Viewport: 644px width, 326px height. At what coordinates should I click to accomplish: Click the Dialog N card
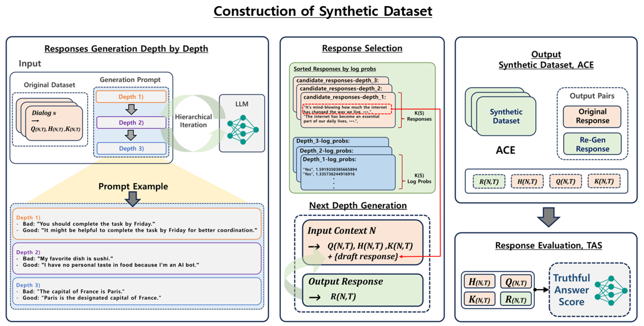[x=54, y=123]
